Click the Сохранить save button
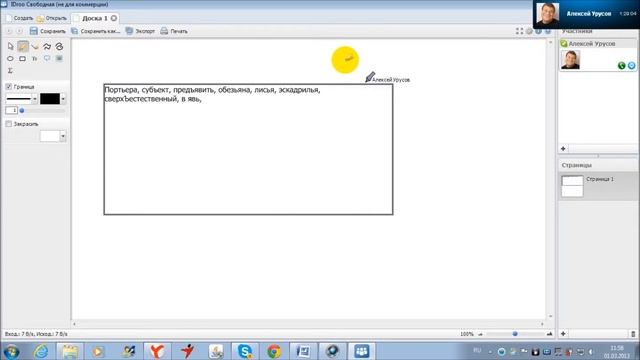This screenshot has width=640, height=360. [47, 31]
